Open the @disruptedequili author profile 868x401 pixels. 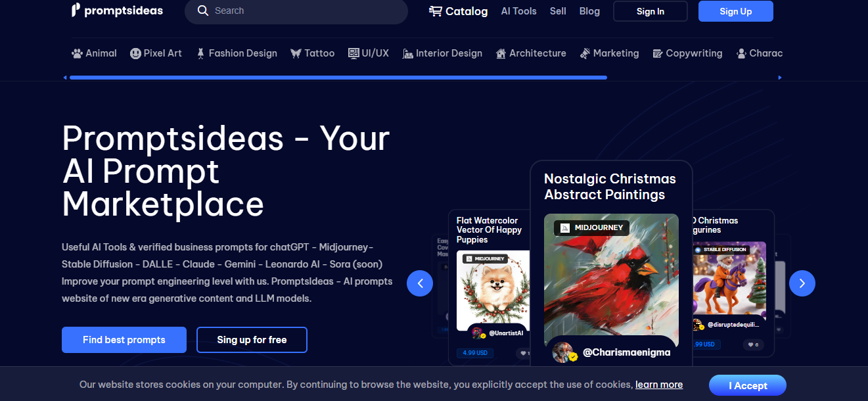pyautogui.click(x=733, y=325)
